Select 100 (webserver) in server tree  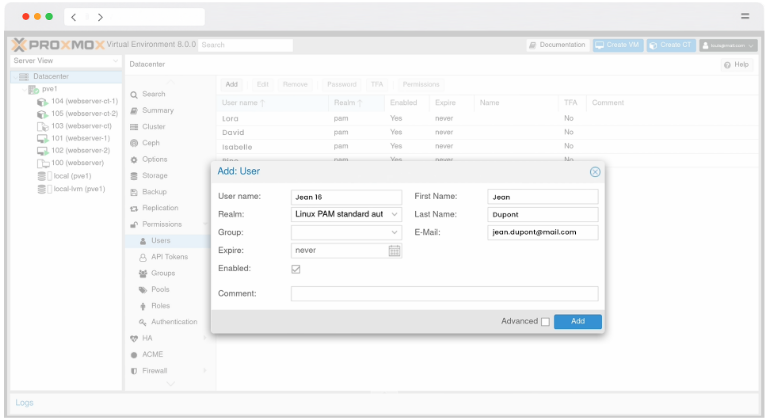tap(77, 162)
